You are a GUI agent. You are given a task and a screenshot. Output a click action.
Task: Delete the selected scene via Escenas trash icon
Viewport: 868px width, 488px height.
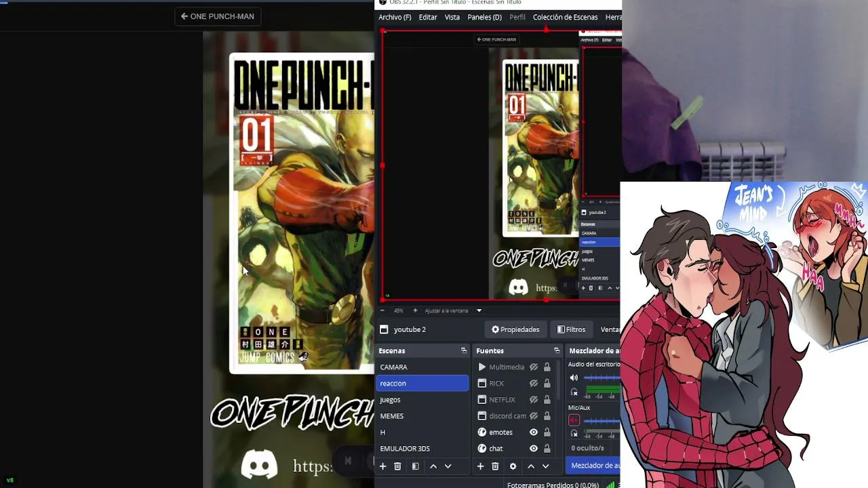pos(397,466)
